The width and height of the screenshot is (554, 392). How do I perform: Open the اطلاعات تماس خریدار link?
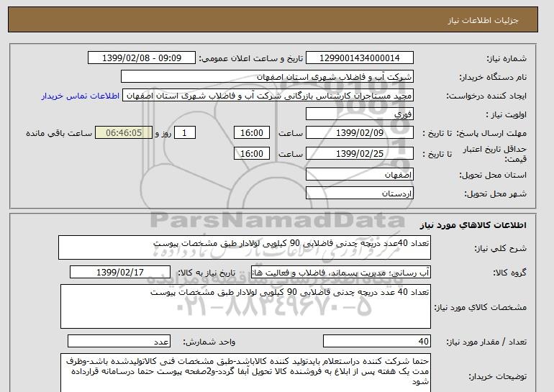click(x=80, y=96)
